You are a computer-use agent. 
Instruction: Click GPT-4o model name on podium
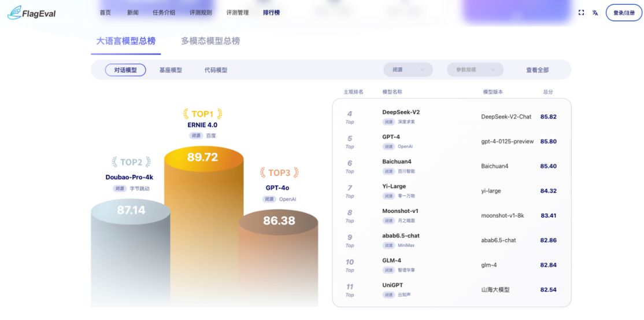click(277, 187)
